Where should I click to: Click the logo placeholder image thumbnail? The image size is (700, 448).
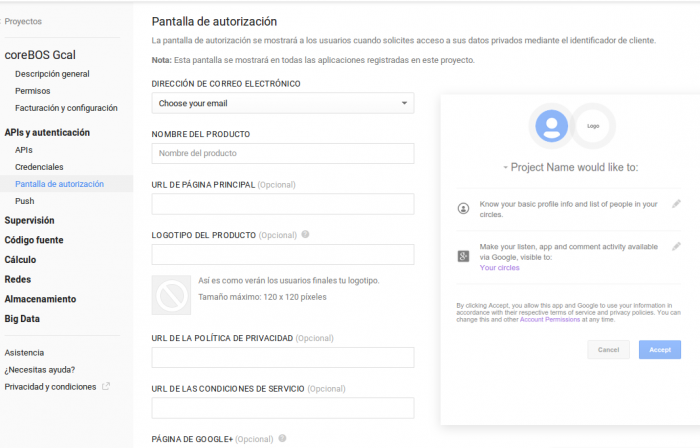click(171, 295)
